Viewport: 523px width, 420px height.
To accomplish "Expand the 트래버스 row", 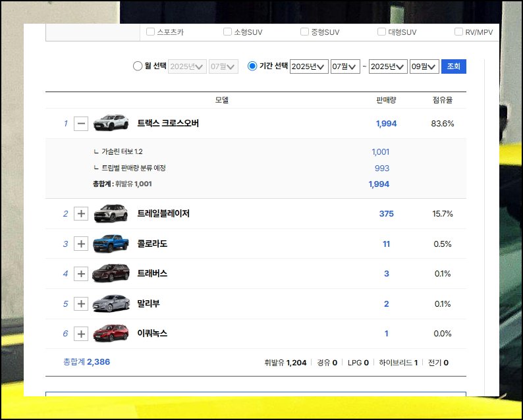I will pos(81,274).
